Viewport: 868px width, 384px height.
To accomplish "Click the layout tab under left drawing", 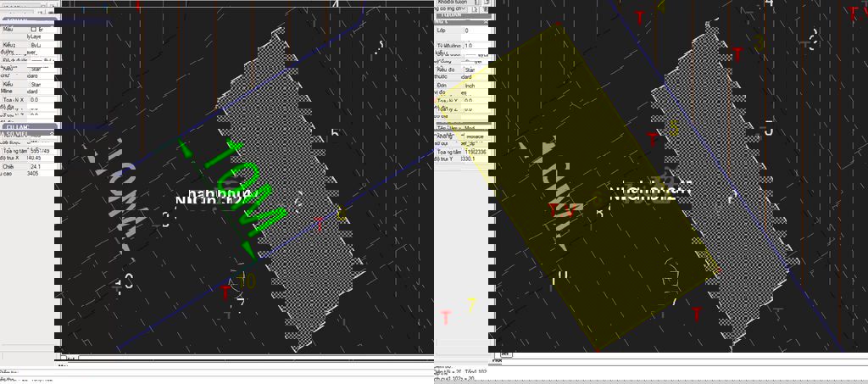I will pyautogui.click(x=72, y=359).
